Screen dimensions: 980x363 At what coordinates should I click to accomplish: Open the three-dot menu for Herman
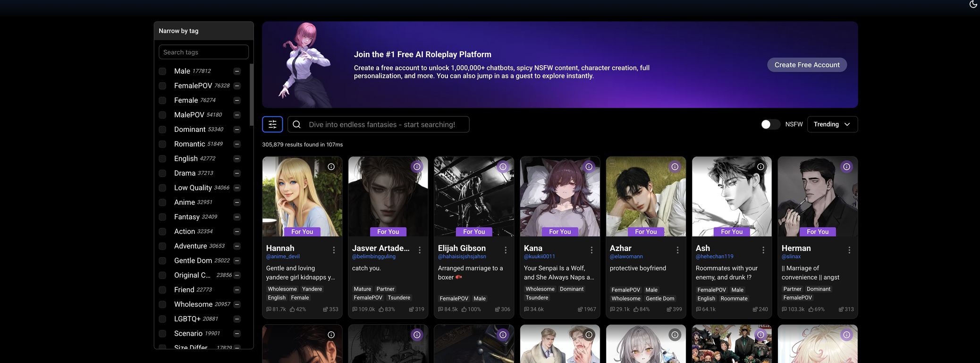849,250
